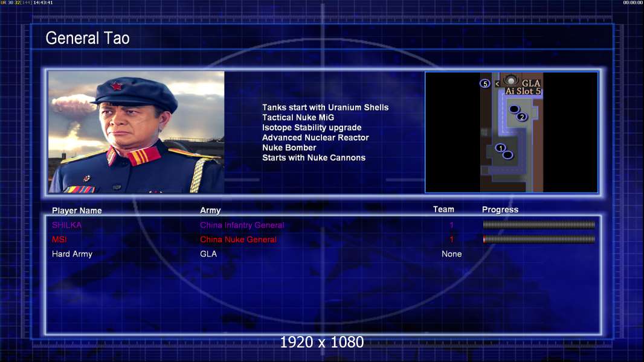
Task: Click start position marker 5 on the minimap
Action: click(x=485, y=84)
